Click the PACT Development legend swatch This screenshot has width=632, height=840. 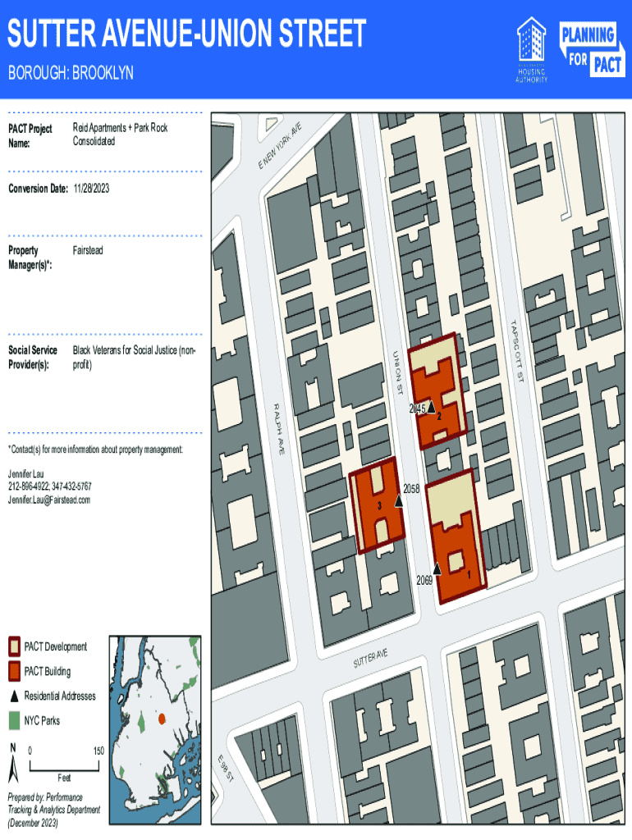coord(14,646)
